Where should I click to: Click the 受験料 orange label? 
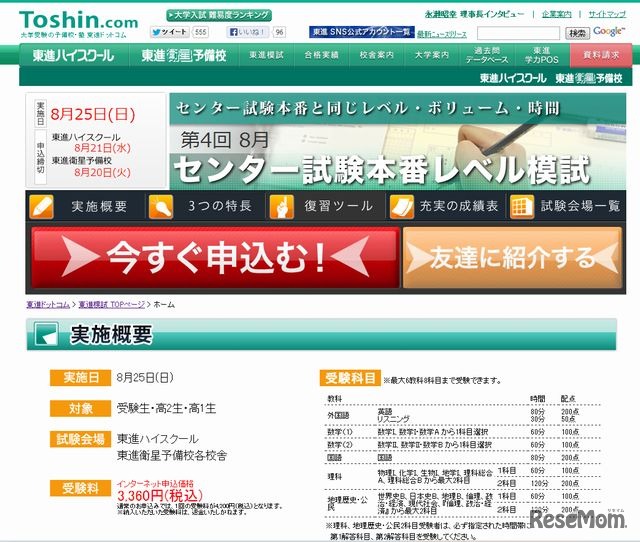coord(80,488)
